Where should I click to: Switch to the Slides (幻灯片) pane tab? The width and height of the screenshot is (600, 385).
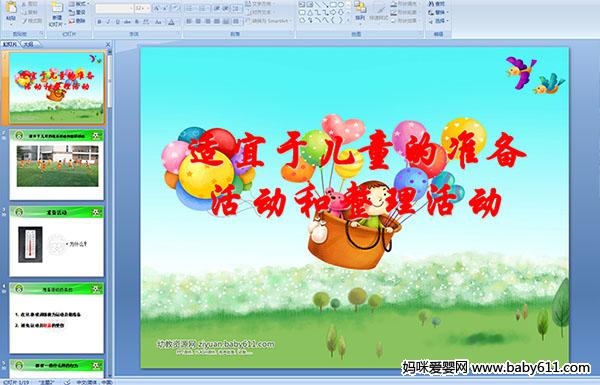pos(10,44)
